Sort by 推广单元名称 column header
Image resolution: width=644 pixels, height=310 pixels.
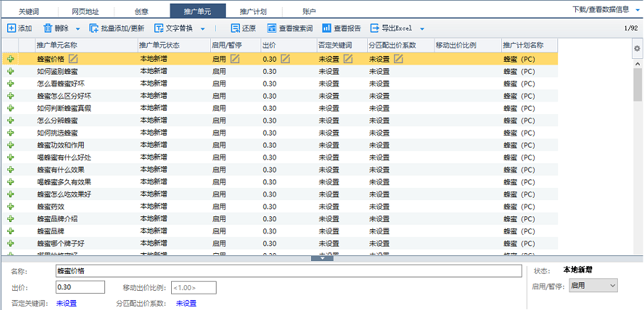point(86,45)
